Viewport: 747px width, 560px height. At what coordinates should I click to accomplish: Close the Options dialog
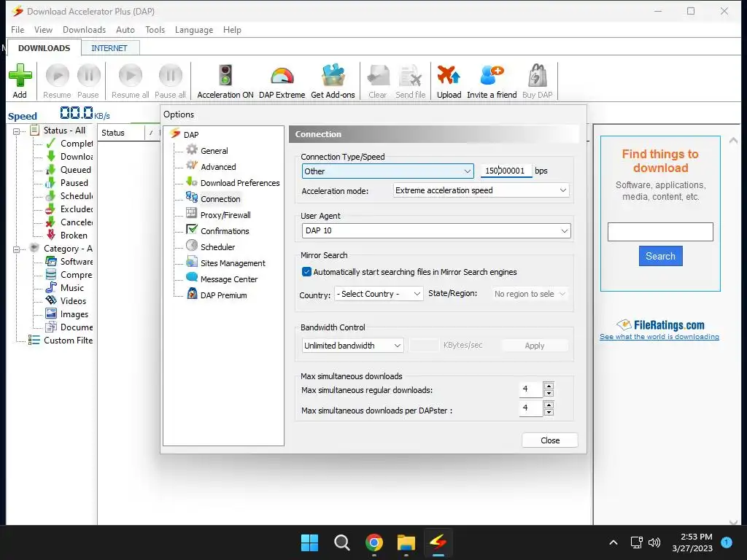click(550, 440)
